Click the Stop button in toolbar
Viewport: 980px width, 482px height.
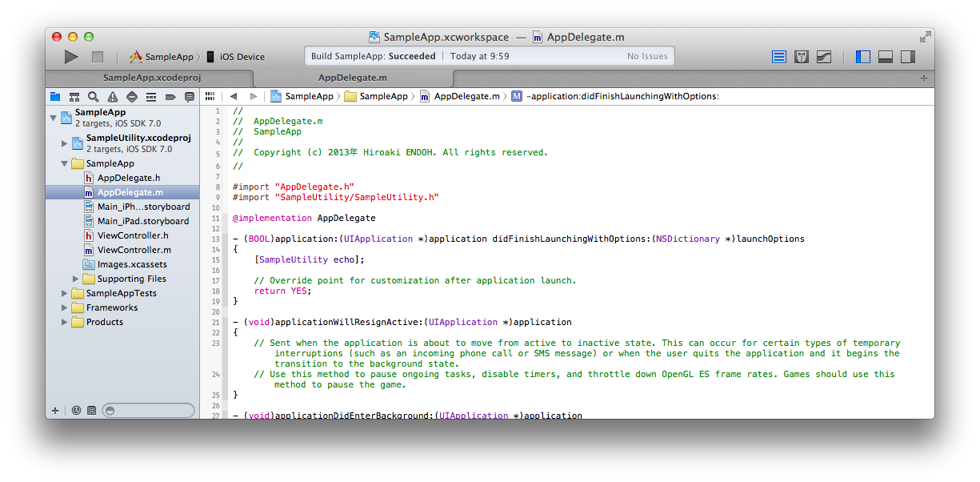click(98, 57)
